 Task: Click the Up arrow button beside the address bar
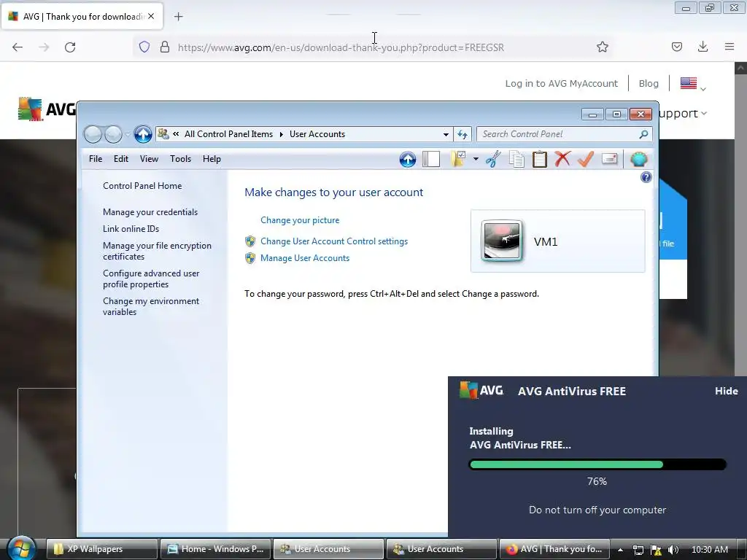(142, 134)
